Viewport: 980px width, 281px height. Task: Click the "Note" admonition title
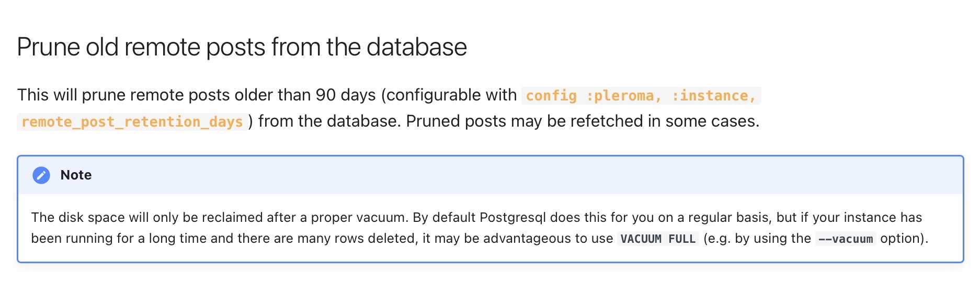click(76, 175)
